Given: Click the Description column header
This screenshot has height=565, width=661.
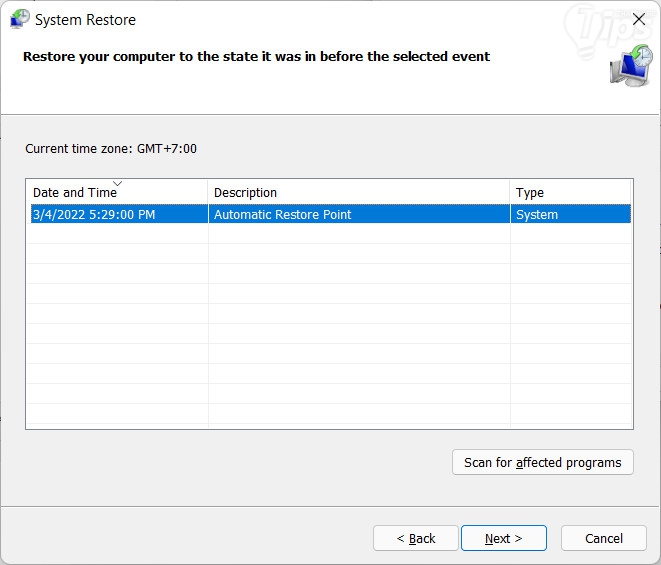Looking at the screenshot, I should tap(359, 192).
